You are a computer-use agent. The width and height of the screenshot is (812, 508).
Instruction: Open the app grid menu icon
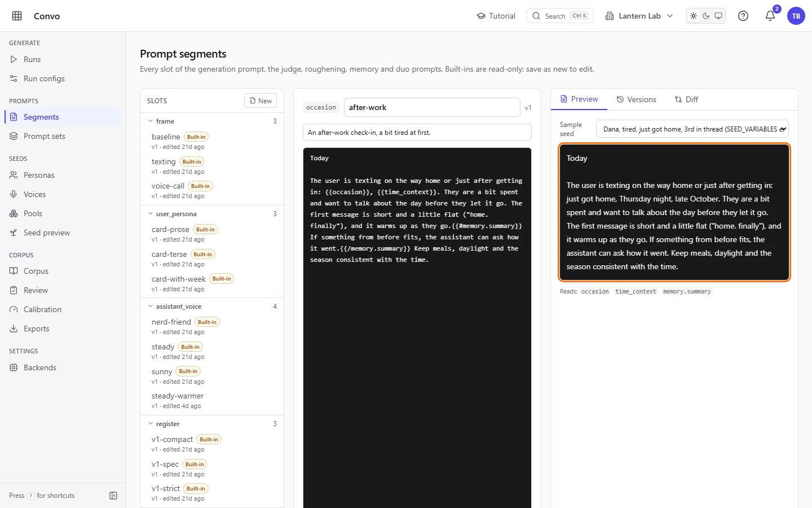point(17,16)
